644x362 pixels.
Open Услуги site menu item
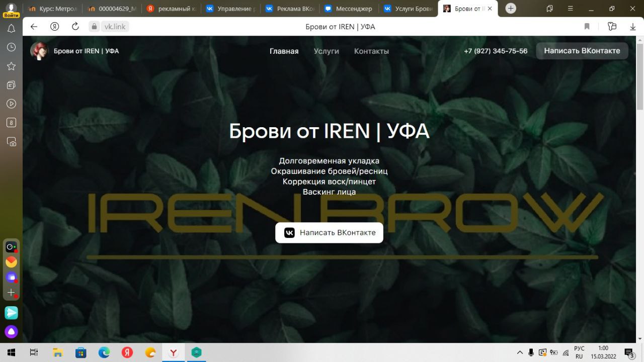(x=326, y=51)
